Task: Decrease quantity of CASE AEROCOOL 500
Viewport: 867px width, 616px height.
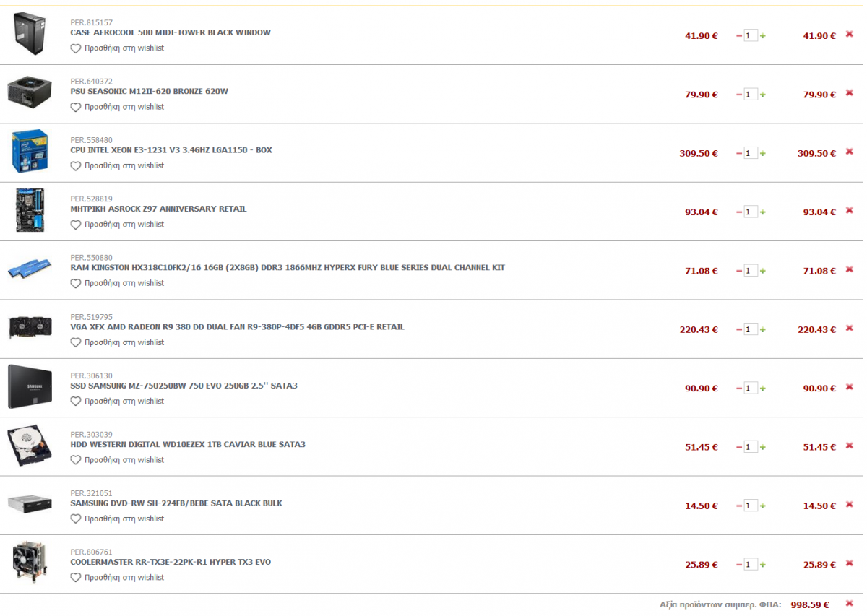Action: coord(739,36)
